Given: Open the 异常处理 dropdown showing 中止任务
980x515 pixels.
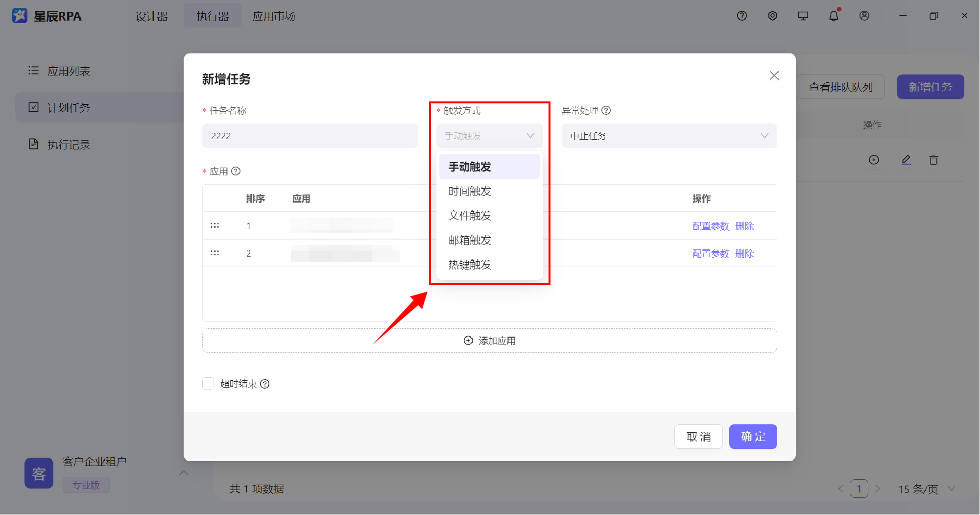Looking at the screenshot, I should pos(669,136).
